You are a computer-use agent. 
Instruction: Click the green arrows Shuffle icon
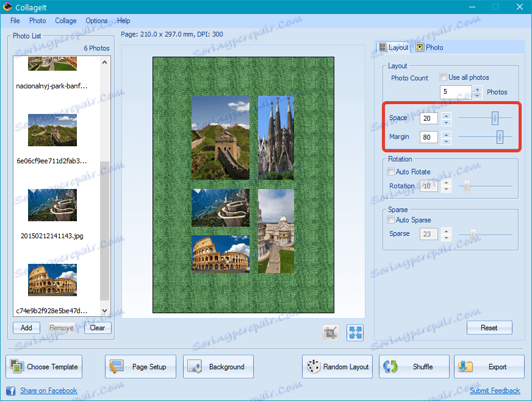(x=390, y=366)
